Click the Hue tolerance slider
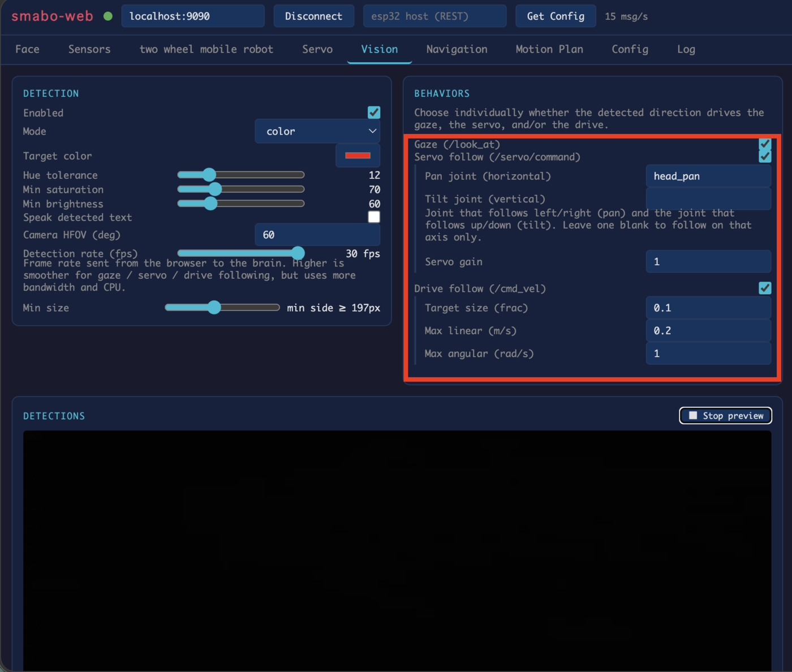Screen dimensions: 792x672 tap(241, 175)
